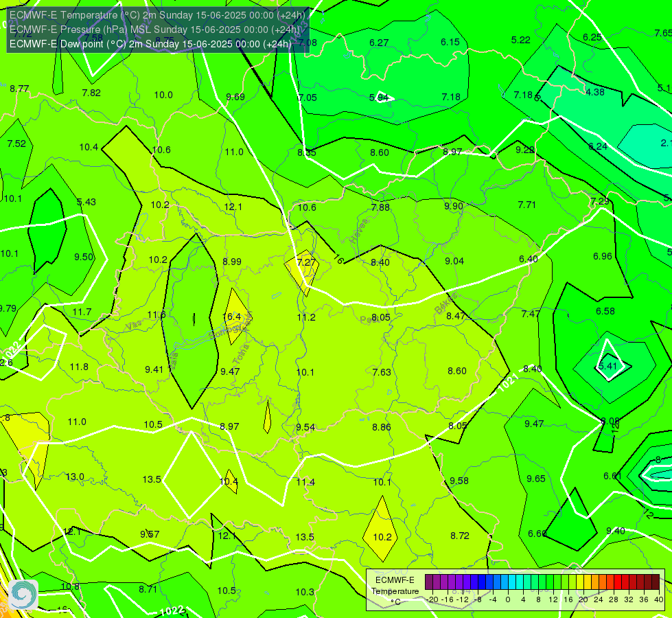The width and height of the screenshot is (672, 618).
Task: Click the 8.72 grid value
Action: 460,536
